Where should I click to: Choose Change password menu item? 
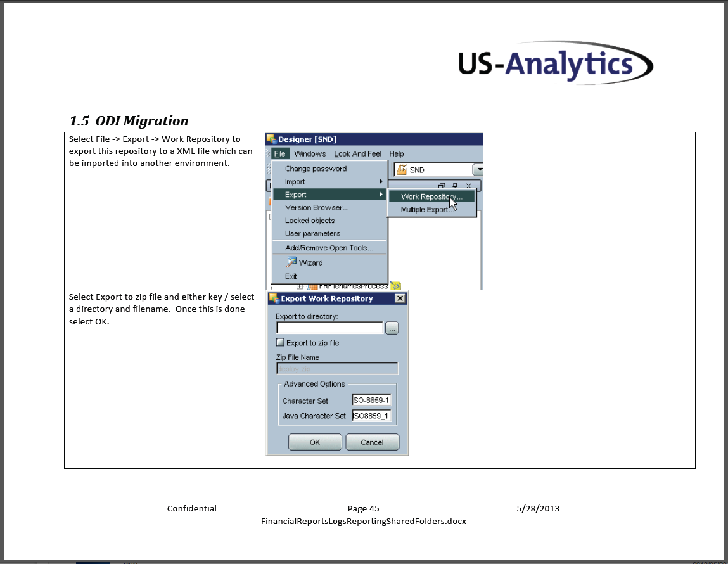(x=329, y=169)
